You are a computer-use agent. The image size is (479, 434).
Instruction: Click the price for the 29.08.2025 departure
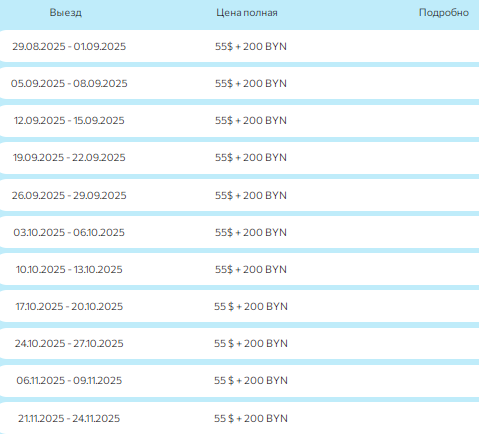point(251,46)
